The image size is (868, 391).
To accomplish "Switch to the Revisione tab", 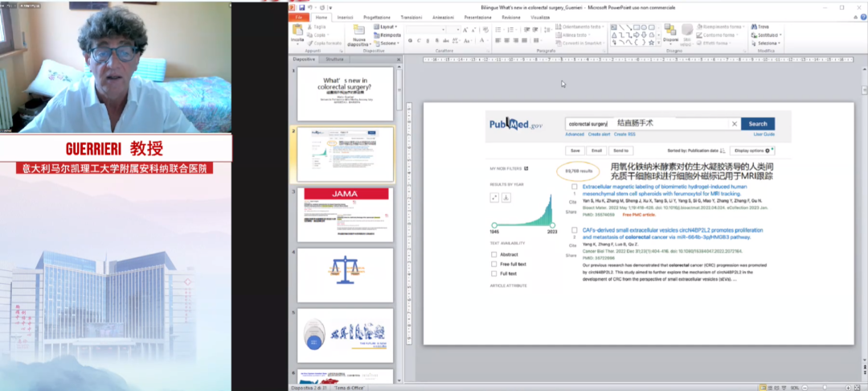I will pos(511,17).
